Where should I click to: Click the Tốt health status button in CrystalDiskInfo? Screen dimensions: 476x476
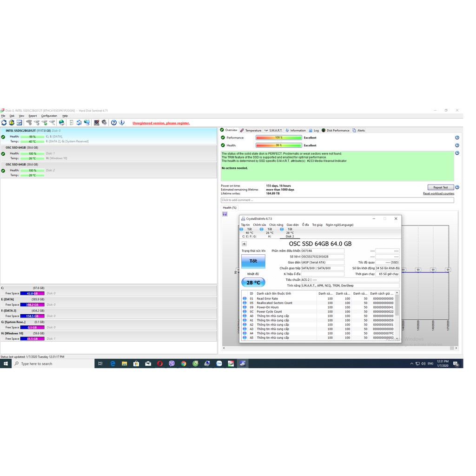coord(253,261)
